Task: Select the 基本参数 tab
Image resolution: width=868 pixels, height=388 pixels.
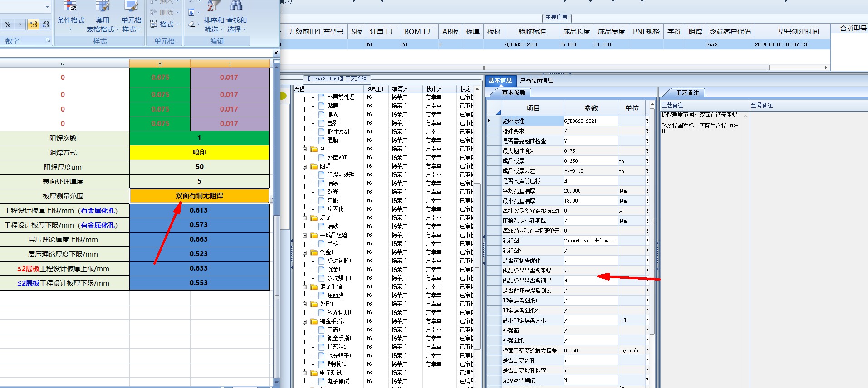Action: (x=513, y=92)
